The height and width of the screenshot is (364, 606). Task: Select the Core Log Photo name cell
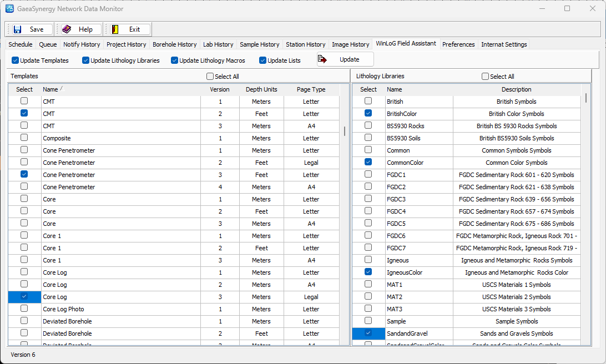(x=120, y=309)
